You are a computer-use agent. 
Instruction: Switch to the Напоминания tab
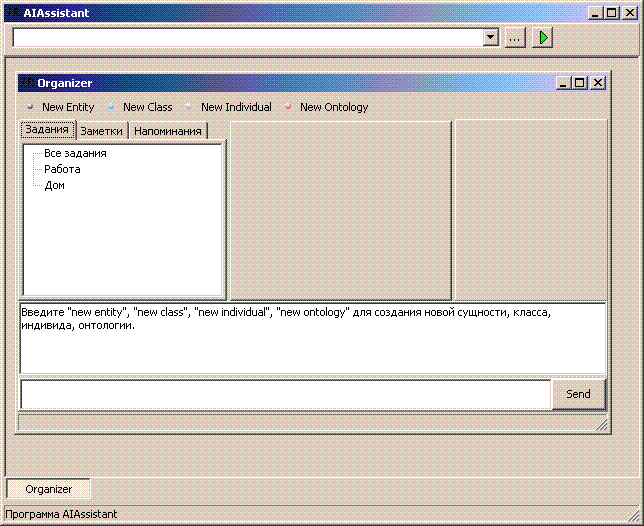167,131
